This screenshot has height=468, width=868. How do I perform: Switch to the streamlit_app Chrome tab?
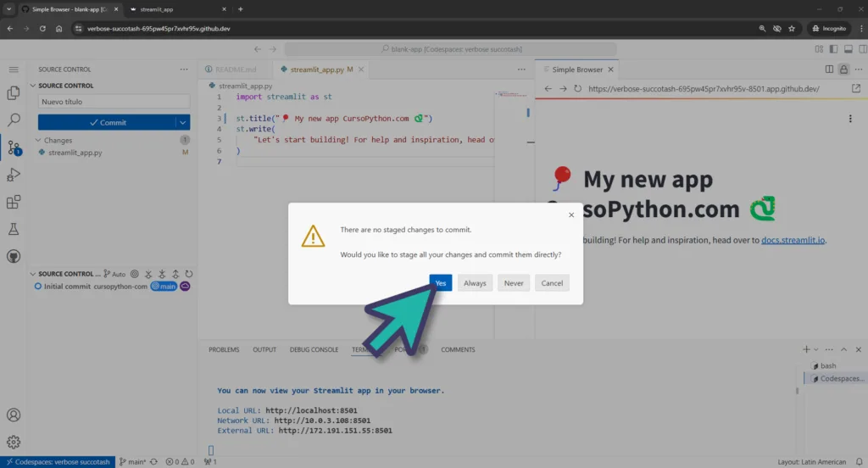click(x=177, y=8)
